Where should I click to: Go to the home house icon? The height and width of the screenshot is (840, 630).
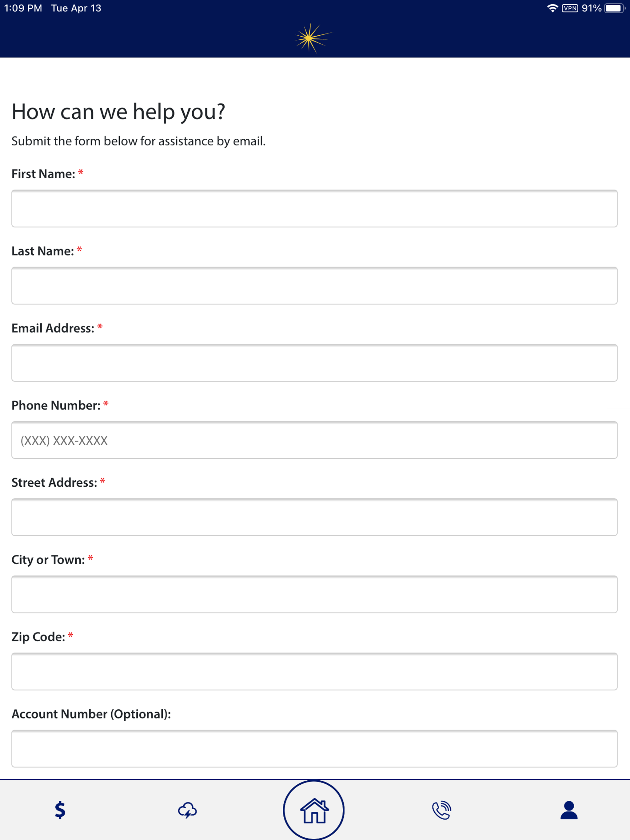[314, 810]
